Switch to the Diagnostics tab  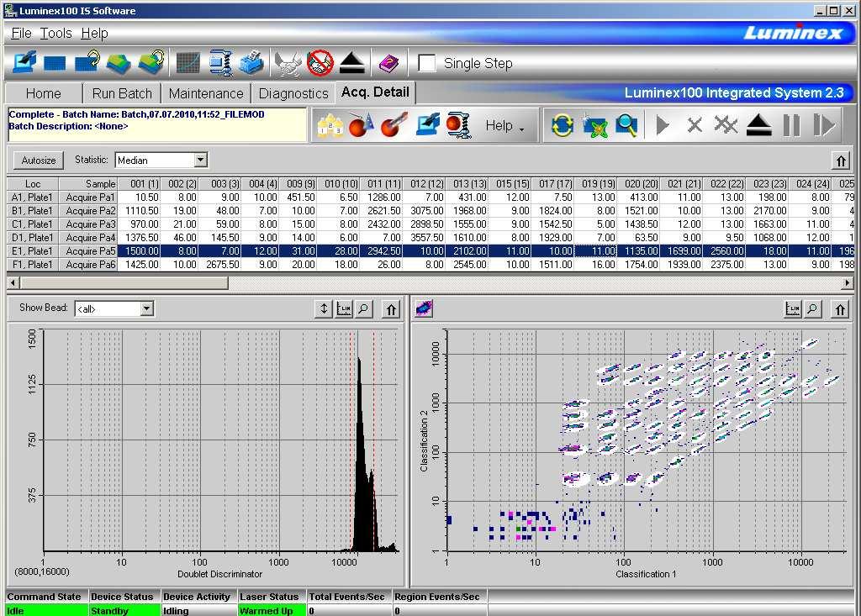[x=293, y=93]
